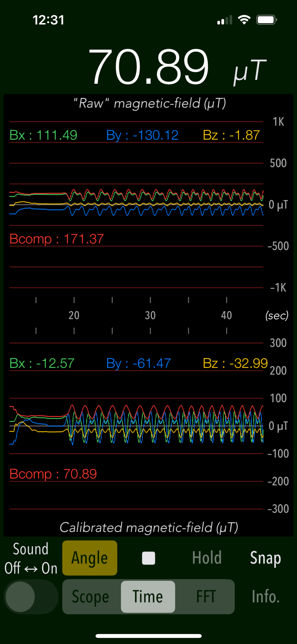The width and height of the screenshot is (297, 644).
Task: Tap the calibrated Bz : -32.99 value
Action: click(235, 363)
